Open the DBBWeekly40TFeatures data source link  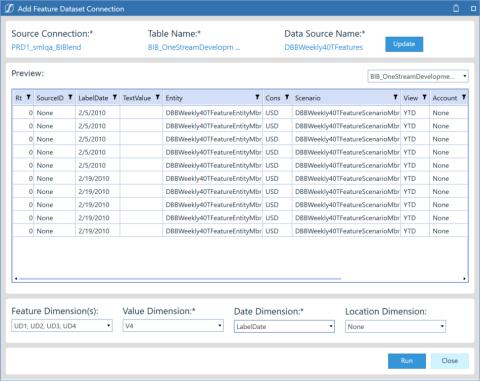(323, 47)
